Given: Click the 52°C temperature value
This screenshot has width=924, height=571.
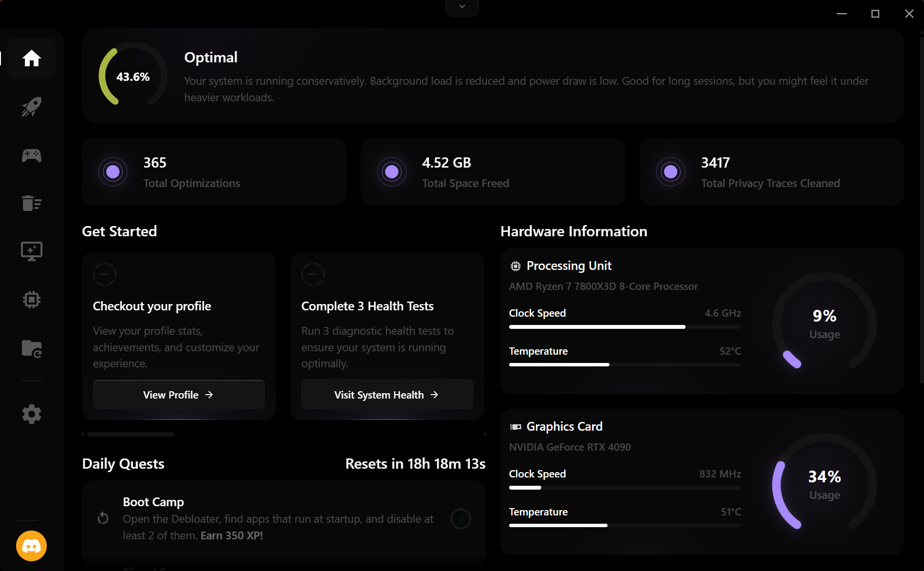Looking at the screenshot, I should [x=730, y=351].
